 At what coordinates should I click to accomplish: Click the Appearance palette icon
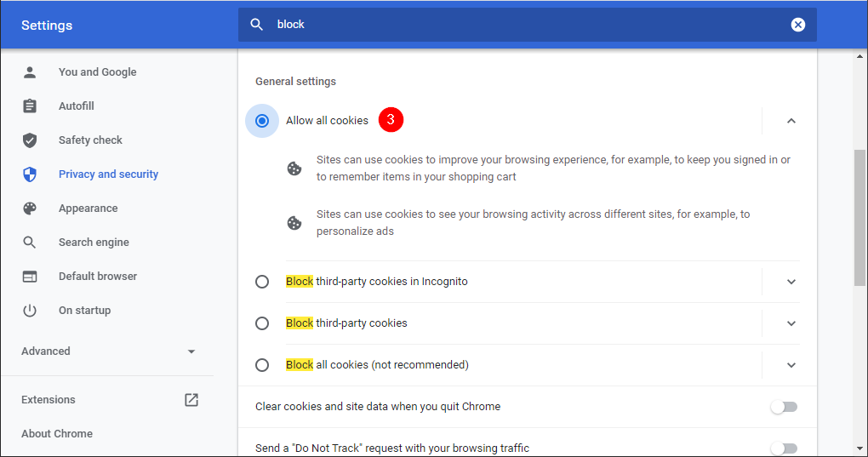coord(30,209)
